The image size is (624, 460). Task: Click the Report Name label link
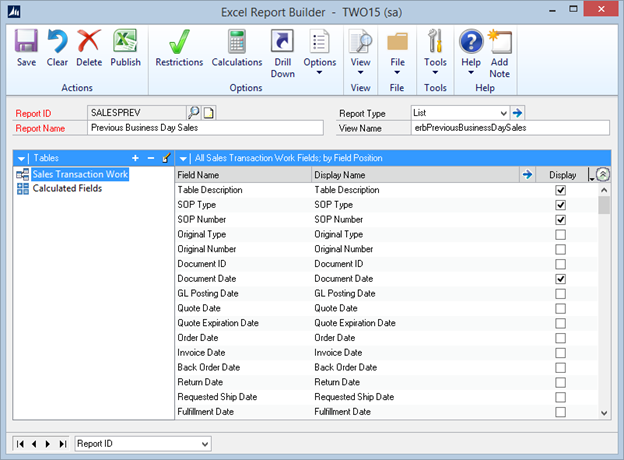(x=40, y=129)
